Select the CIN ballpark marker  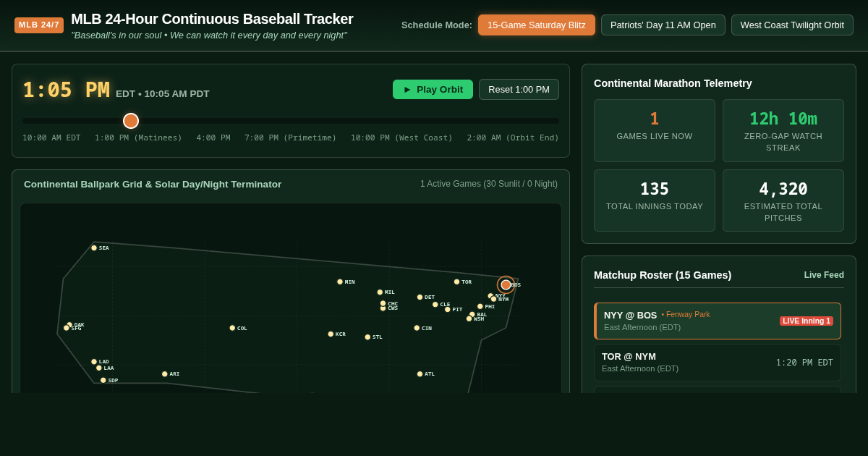tap(417, 329)
